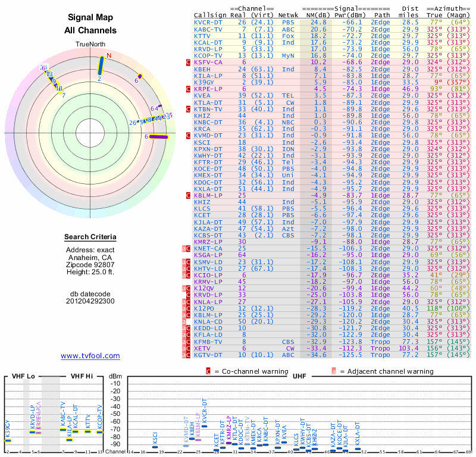476x457 pixels.
Task: Click the pink adjacent channel warning legend icon
Action: (334, 371)
